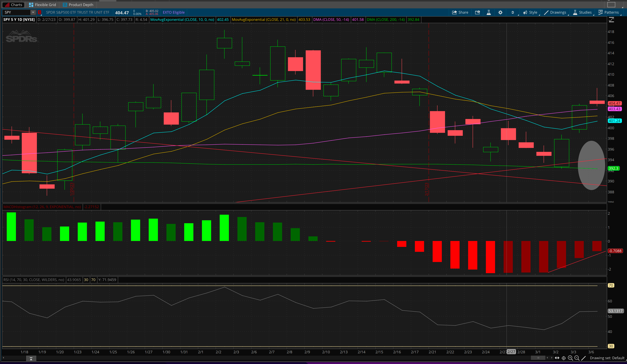Image resolution: width=627 pixels, height=364 pixels.
Task: Open the Studies button
Action: point(582,12)
